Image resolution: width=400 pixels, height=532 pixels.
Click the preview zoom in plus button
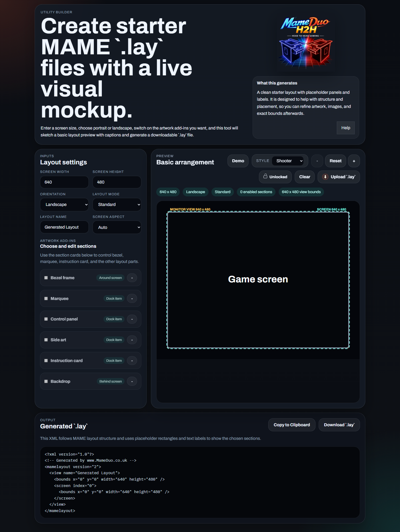[x=354, y=161]
